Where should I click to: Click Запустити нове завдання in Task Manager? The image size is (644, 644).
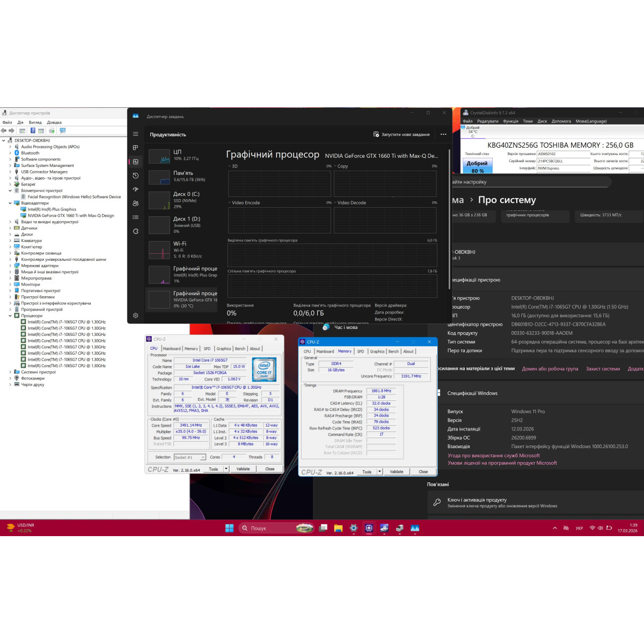click(x=401, y=134)
